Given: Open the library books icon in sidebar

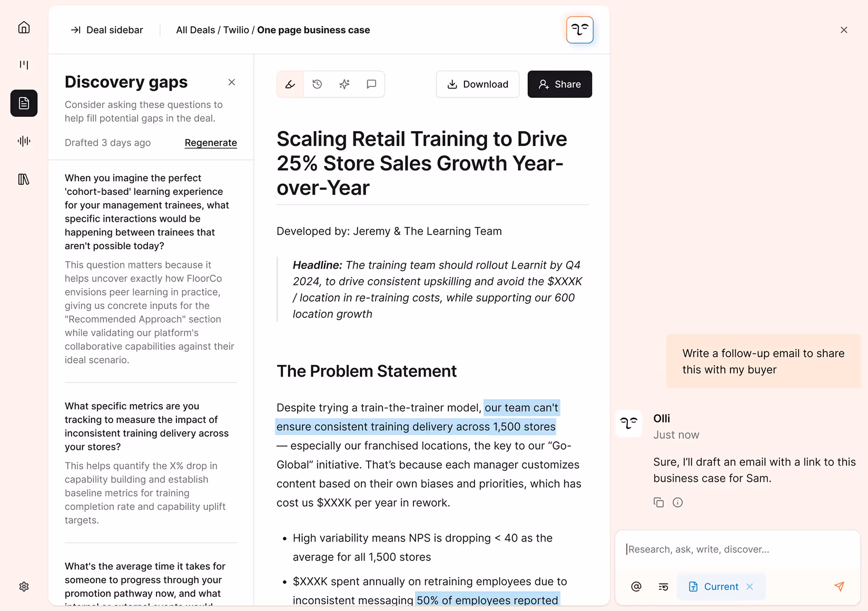Looking at the screenshot, I should pyautogui.click(x=24, y=180).
